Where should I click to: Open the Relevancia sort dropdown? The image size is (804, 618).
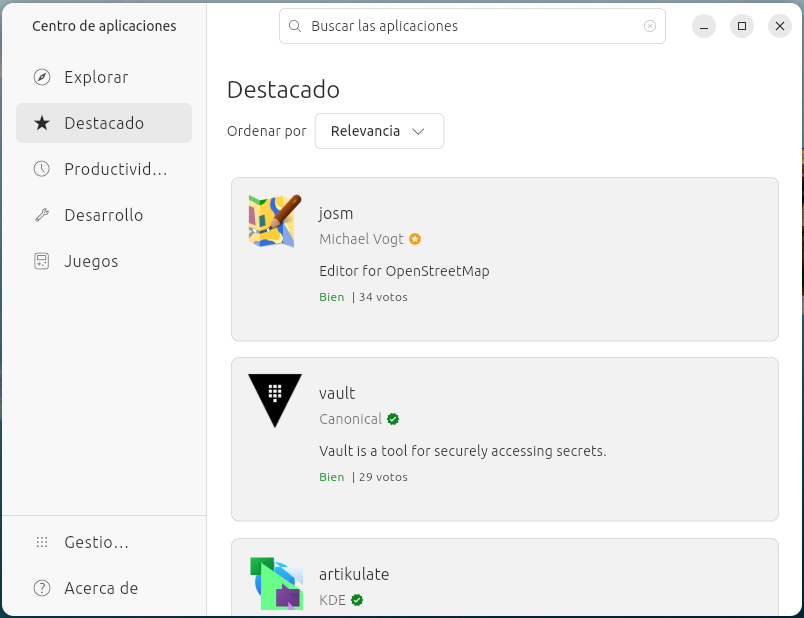pyautogui.click(x=379, y=131)
